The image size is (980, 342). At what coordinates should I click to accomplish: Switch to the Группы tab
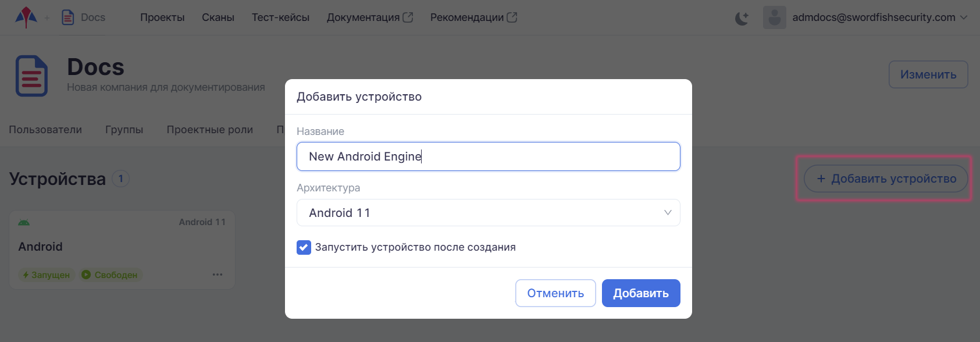(x=124, y=130)
